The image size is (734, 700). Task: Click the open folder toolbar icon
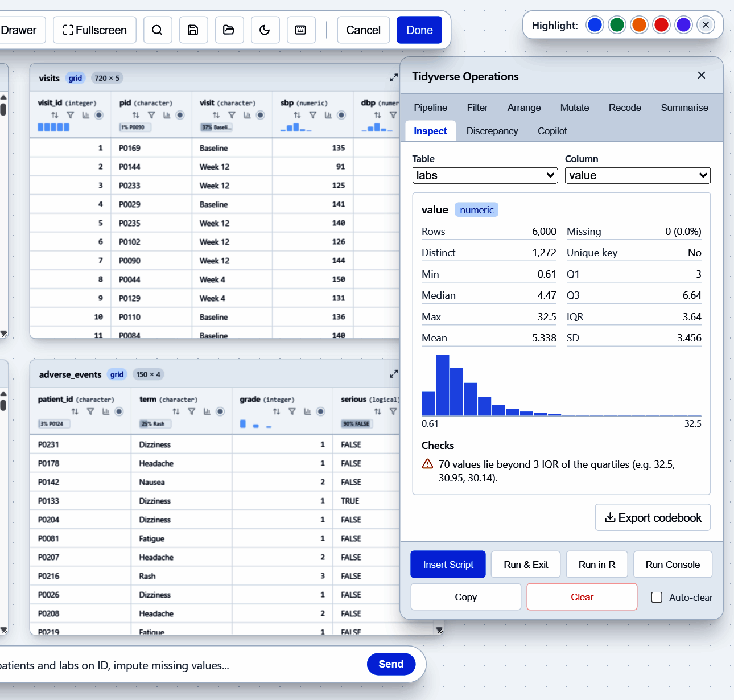point(229,30)
